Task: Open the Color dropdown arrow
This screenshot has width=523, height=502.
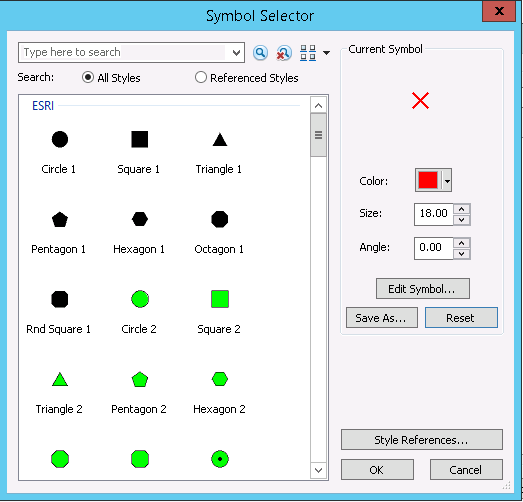Action: (x=447, y=181)
